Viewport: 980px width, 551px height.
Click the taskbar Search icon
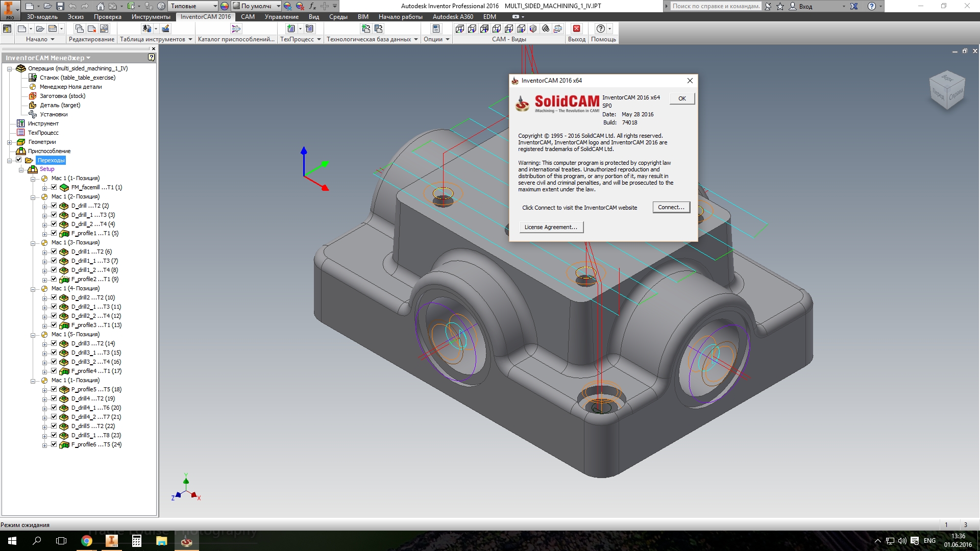(x=37, y=541)
